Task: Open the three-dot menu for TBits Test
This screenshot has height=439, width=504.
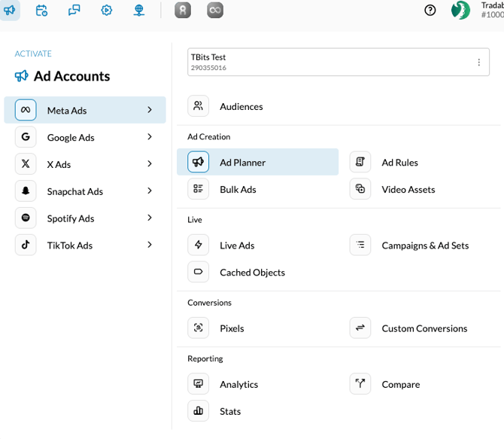Action: (479, 62)
